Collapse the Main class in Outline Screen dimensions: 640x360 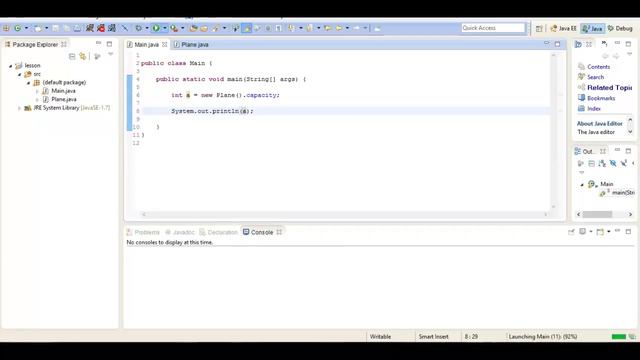[x=582, y=184]
